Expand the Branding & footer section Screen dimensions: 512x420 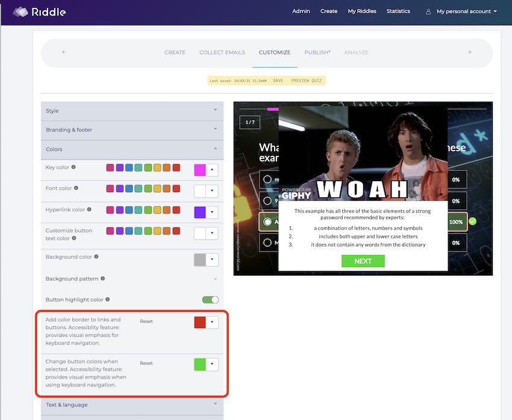point(133,130)
